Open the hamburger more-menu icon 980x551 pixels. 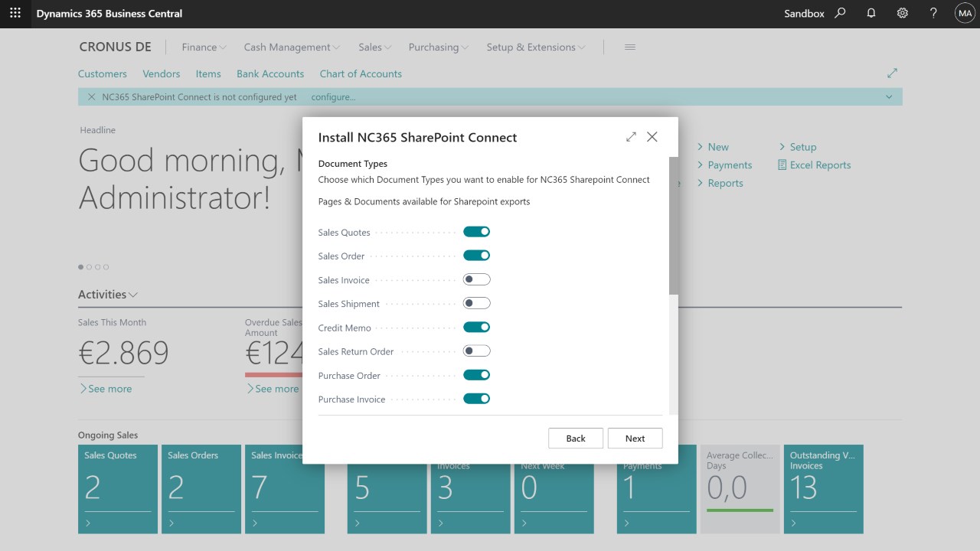coord(630,47)
